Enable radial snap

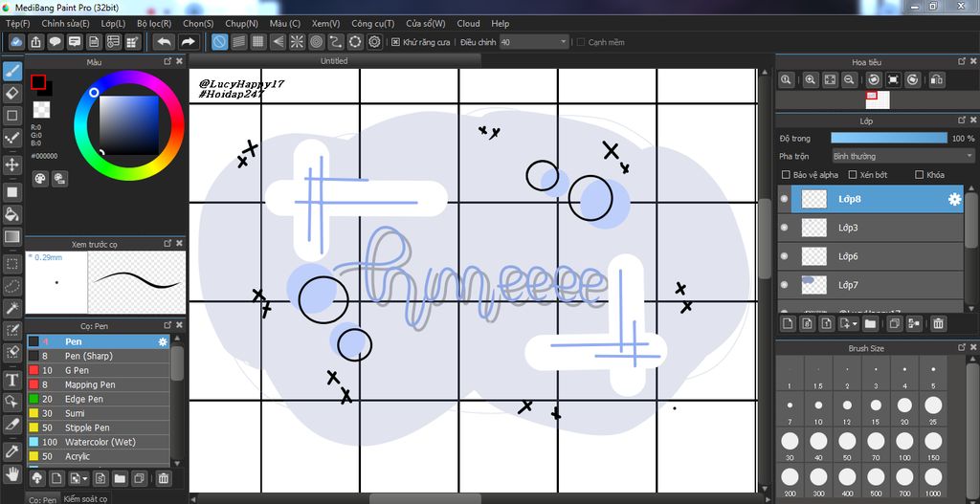pos(297,42)
